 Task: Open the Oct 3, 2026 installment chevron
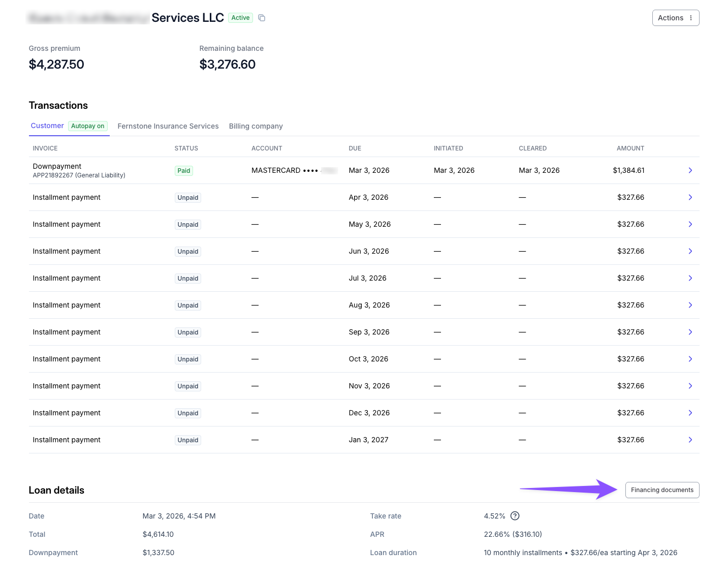click(690, 359)
